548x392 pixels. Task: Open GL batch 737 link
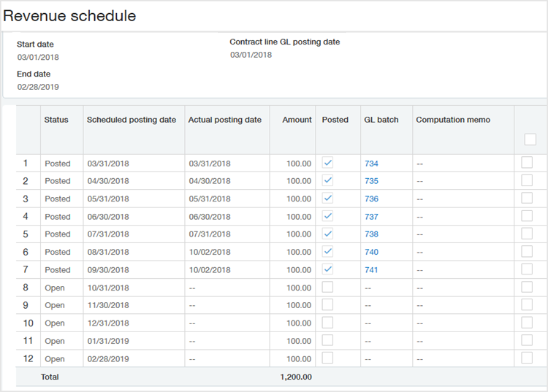click(x=371, y=217)
